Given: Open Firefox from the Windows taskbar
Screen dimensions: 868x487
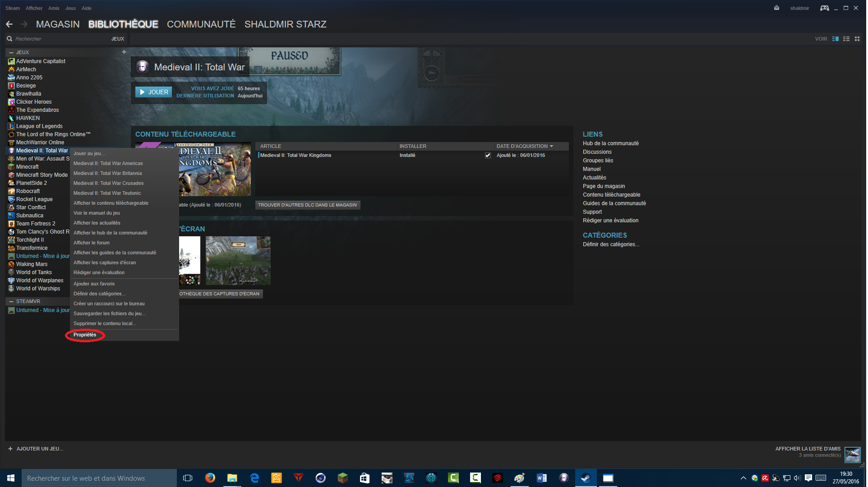Looking at the screenshot, I should 210,478.
